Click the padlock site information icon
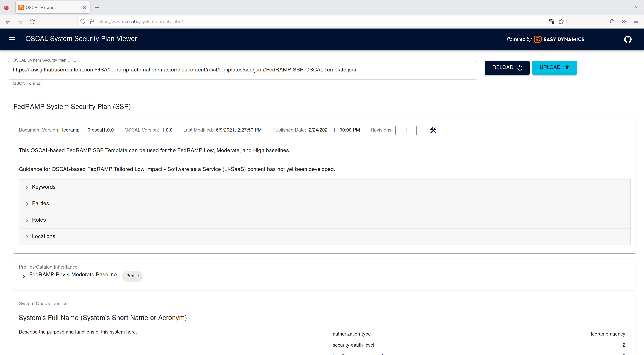Image resolution: width=644 pixels, height=355 pixels. 92,21
